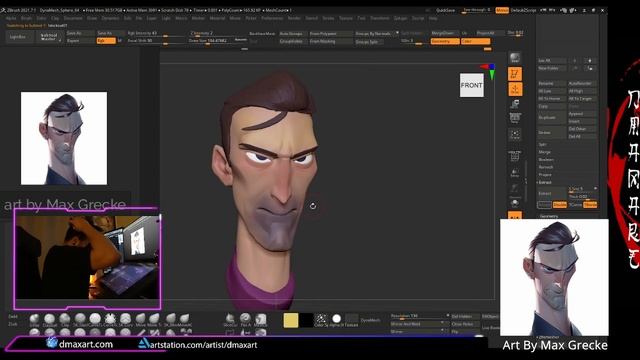Click the BPR render sphere icon
The height and width of the screenshot is (360, 640).
click(x=515, y=58)
